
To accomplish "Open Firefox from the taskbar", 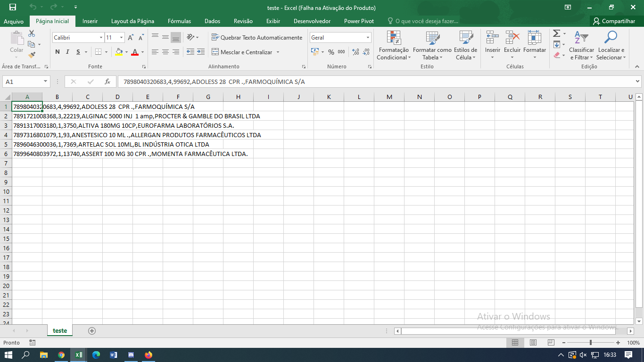I will pos(149,354).
